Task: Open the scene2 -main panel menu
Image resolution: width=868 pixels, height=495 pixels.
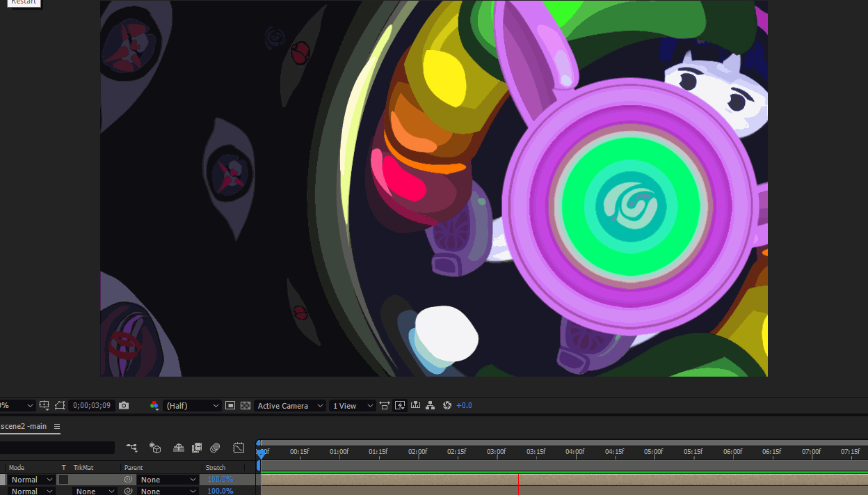Action: coord(57,426)
